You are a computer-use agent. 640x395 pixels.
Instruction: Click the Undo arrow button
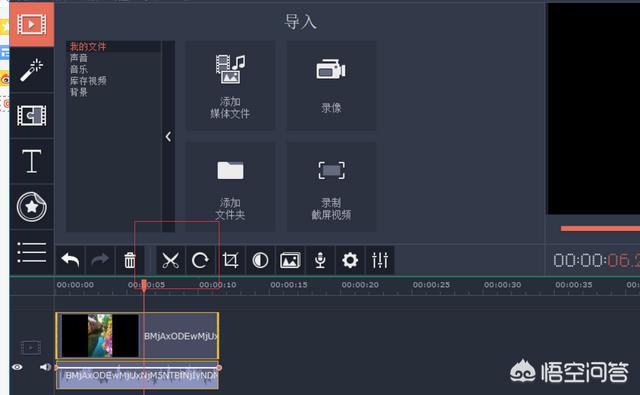pyautogui.click(x=70, y=260)
